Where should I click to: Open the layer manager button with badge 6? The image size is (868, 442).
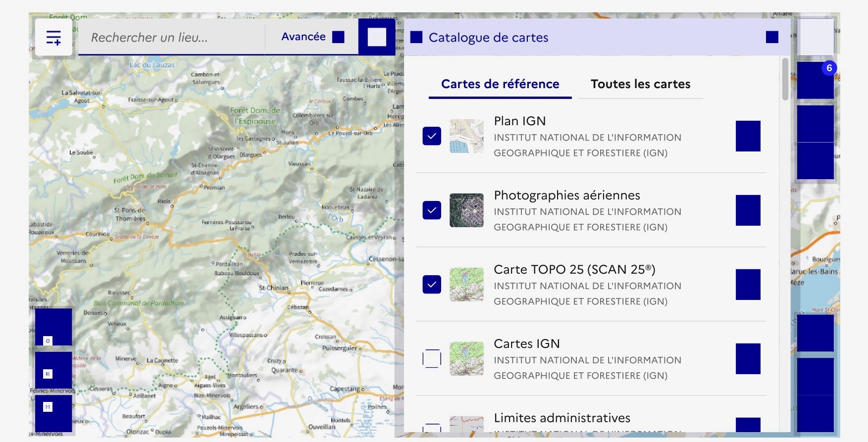(x=816, y=80)
